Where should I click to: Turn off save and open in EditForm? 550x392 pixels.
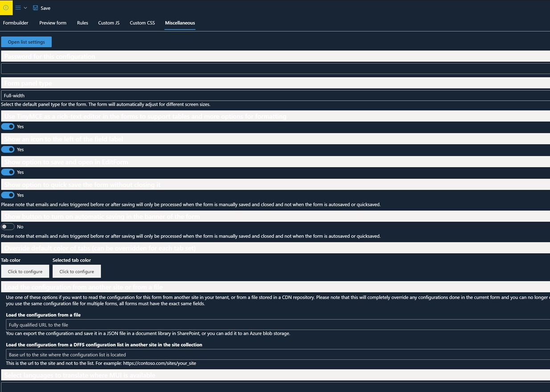(x=8, y=172)
